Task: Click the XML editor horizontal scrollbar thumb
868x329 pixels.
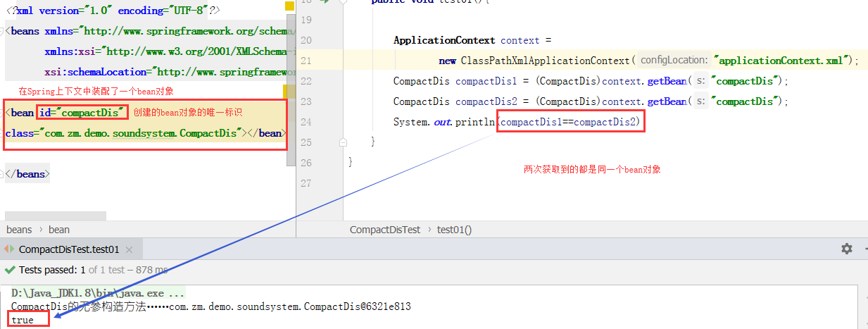Action: click(x=55, y=216)
